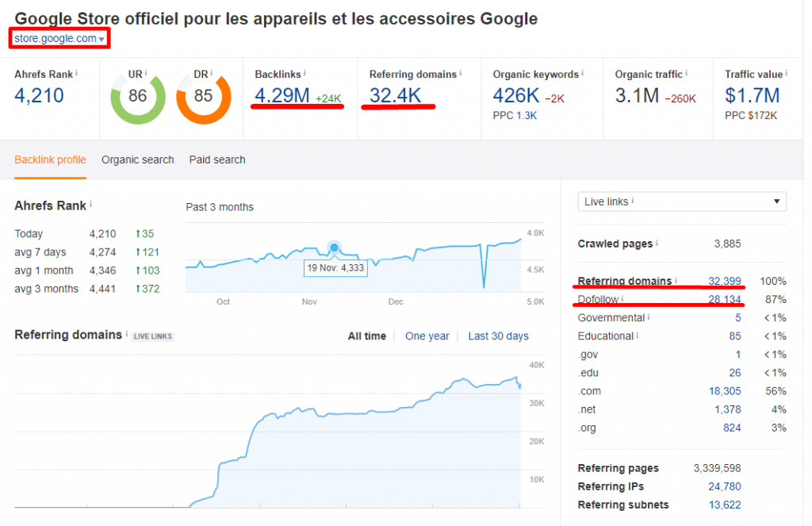Switch to the Paid search tab
The image size is (812, 526).
[216, 159]
